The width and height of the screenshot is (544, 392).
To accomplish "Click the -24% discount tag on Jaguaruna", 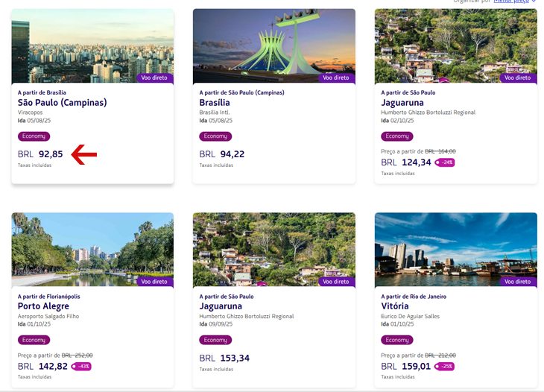I will click(x=444, y=162).
